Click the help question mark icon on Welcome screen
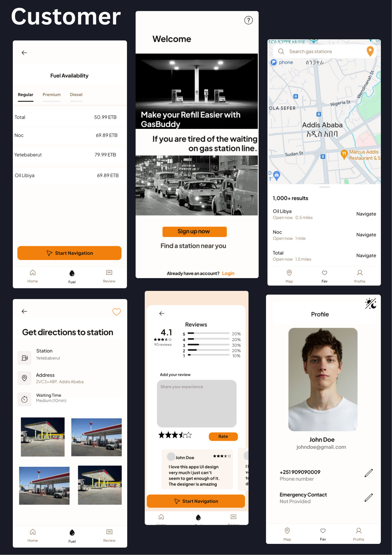Image resolution: width=392 pixels, height=555 pixels. point(248,20)
